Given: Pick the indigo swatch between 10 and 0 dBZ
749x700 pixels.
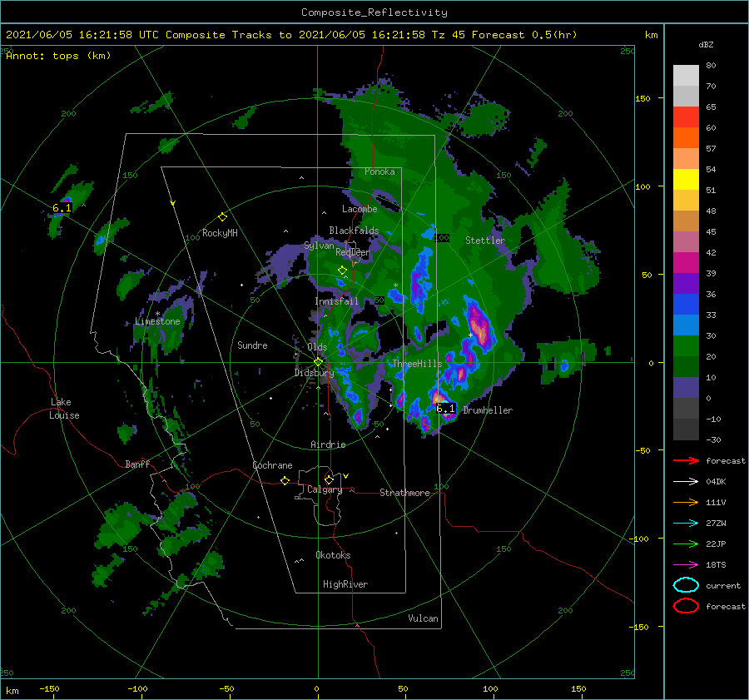Looking at the screenshot, I should click(x=686, y=388).
